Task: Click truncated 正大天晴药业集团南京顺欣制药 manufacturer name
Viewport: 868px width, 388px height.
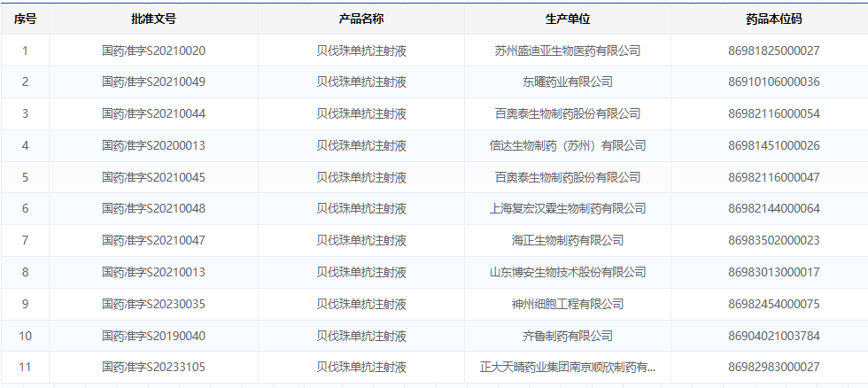Action: pyautogui.click(x=568, y=367)
